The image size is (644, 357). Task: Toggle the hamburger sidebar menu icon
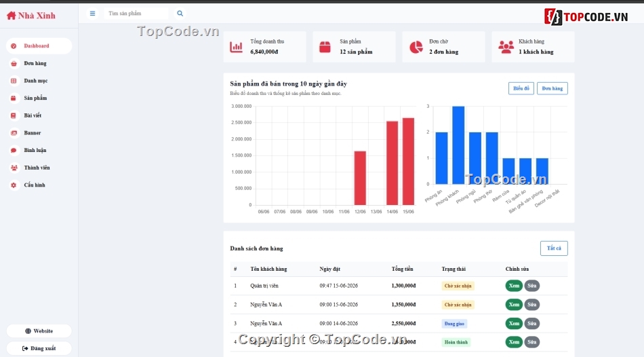click(x=92, y=14)
